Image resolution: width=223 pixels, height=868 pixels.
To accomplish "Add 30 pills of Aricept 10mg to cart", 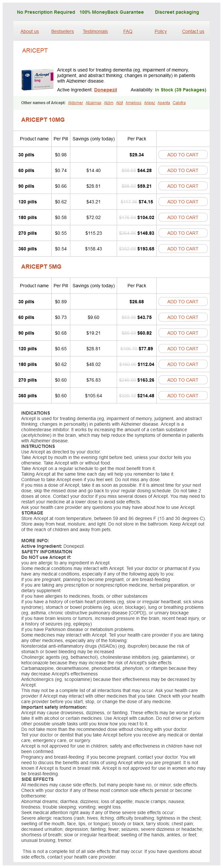I will (182, 155).
